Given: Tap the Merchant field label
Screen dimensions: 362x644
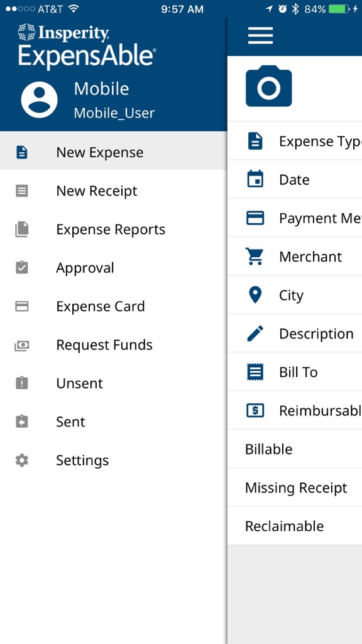Looking at the screenshot, I should point(310,257).
